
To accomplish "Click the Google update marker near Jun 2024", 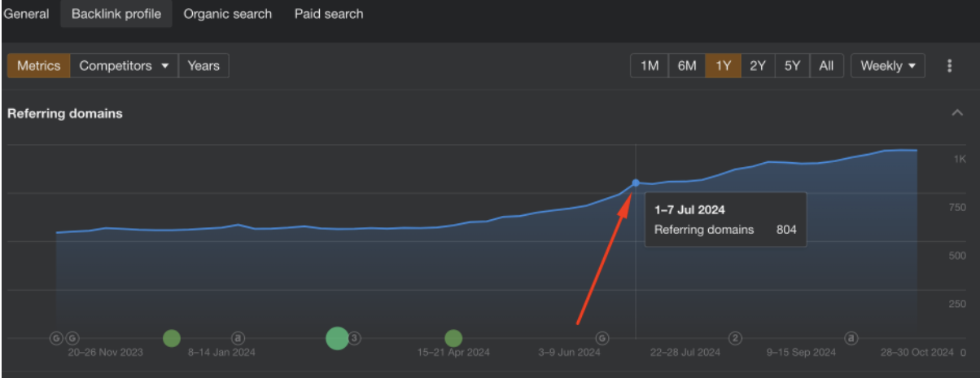I will 602,338.
